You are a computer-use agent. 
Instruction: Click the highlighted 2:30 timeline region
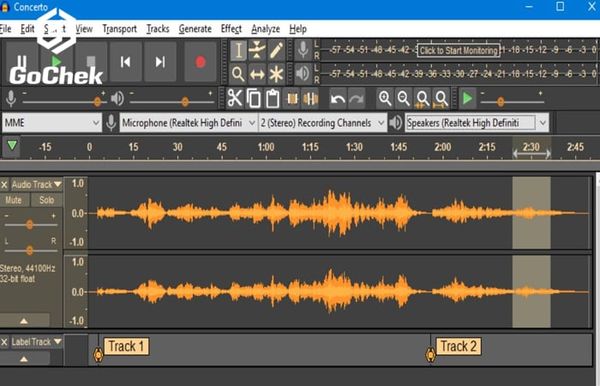[x=532, y=148]
